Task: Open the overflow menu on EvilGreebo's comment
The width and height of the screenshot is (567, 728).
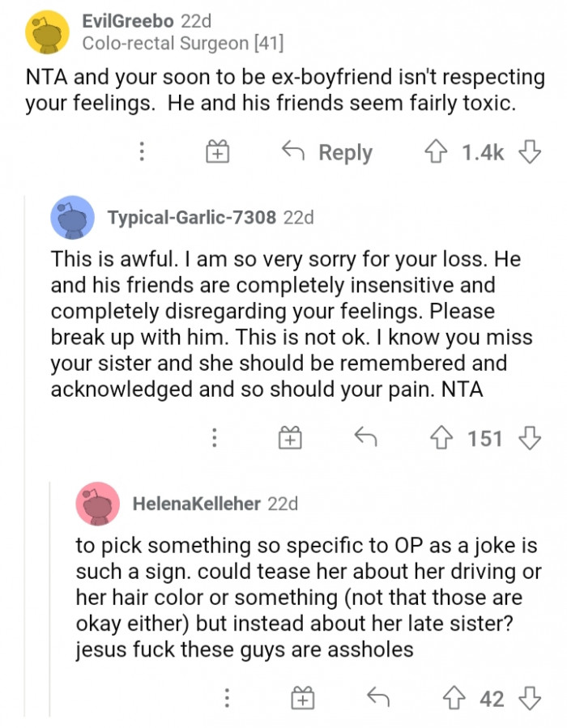Action: 143,151
